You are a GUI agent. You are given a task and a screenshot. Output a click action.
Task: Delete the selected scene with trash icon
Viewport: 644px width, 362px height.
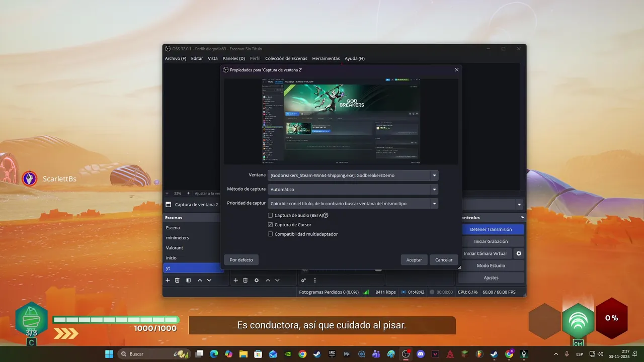click(x=177, y=280)
